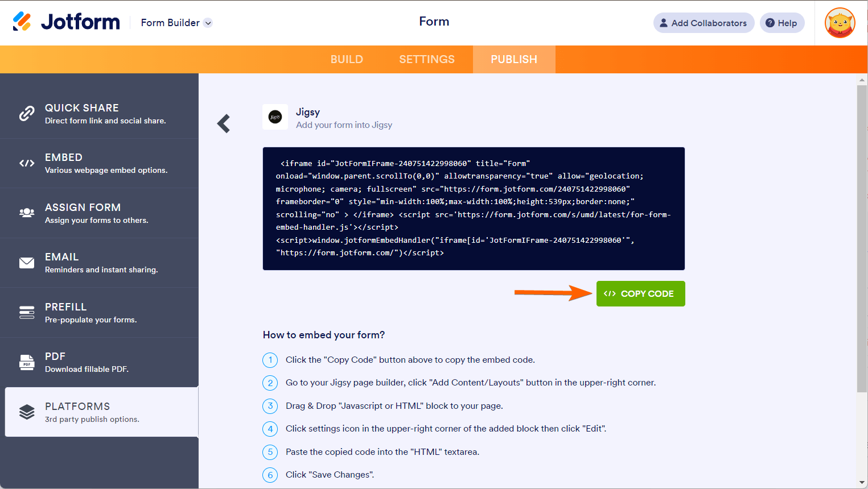
Task: Open the Help button
Action: (782, 23)
